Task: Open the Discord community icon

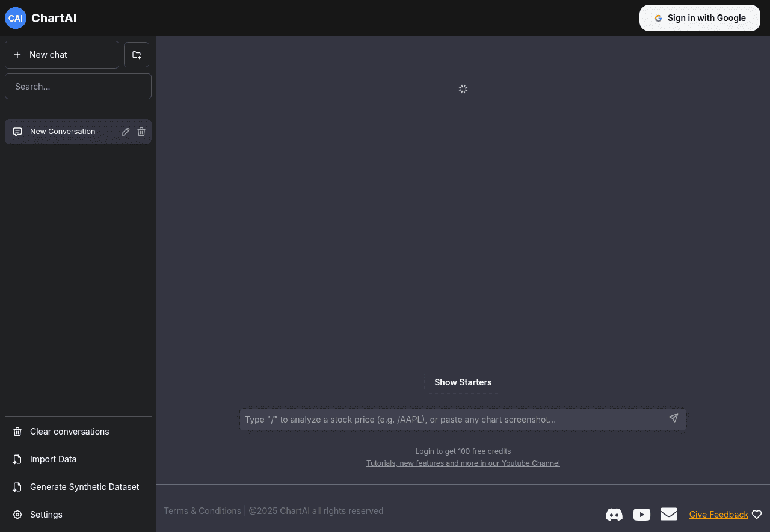Action: coord(614,515)
